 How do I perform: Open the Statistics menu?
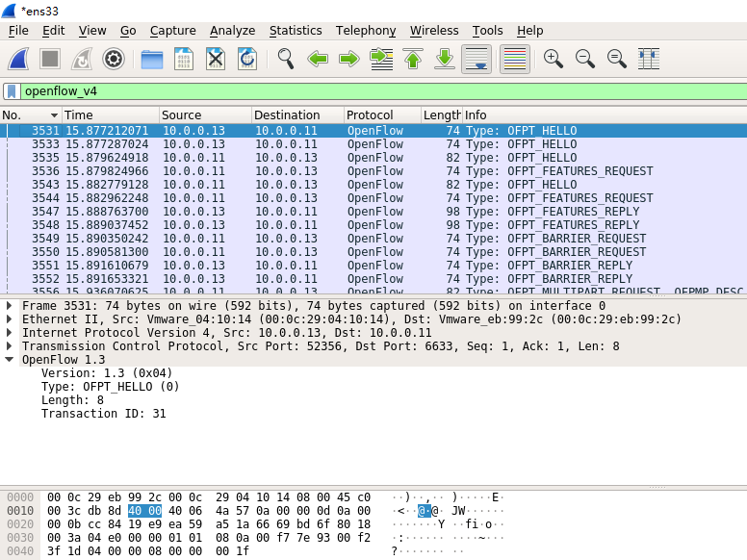click(x=296, y=31)
